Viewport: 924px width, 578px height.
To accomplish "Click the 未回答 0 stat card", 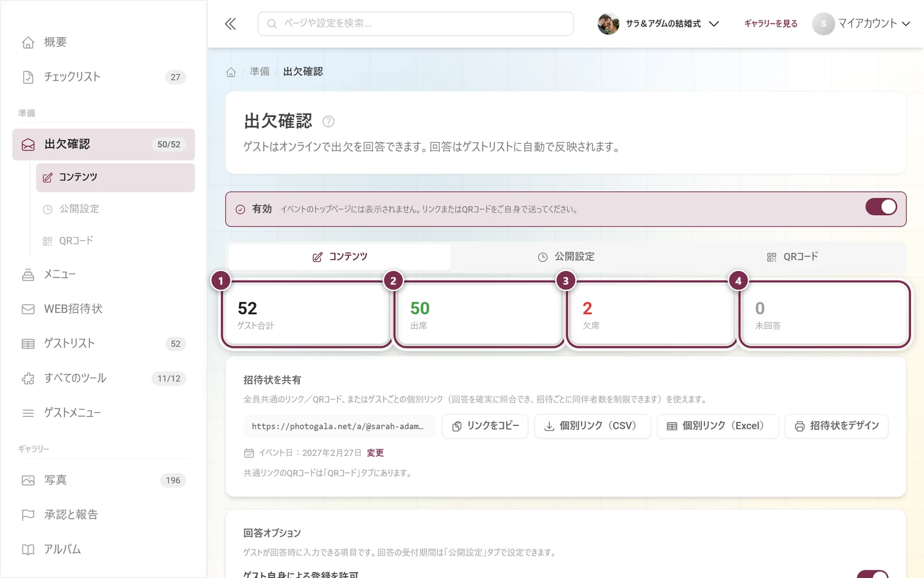I will pos(825,315).
